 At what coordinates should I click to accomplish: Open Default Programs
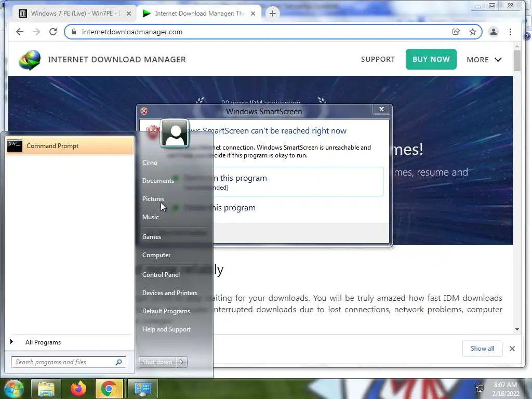(x=166, y=311)
